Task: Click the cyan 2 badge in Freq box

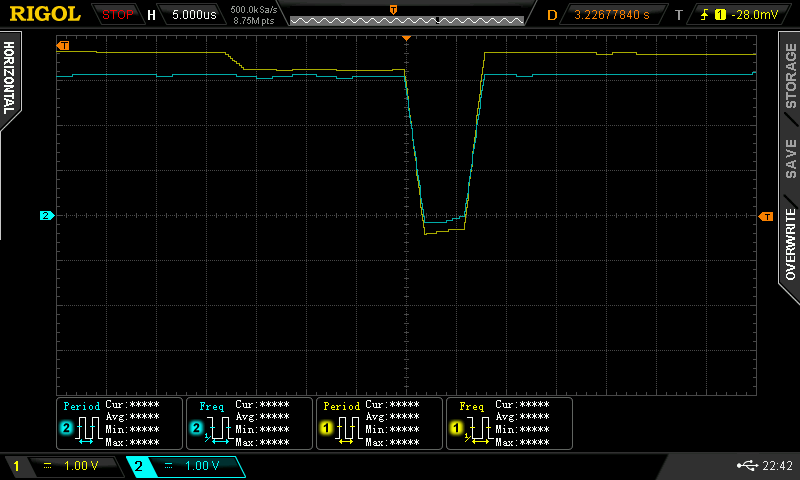Action: (x=196, y=428)
